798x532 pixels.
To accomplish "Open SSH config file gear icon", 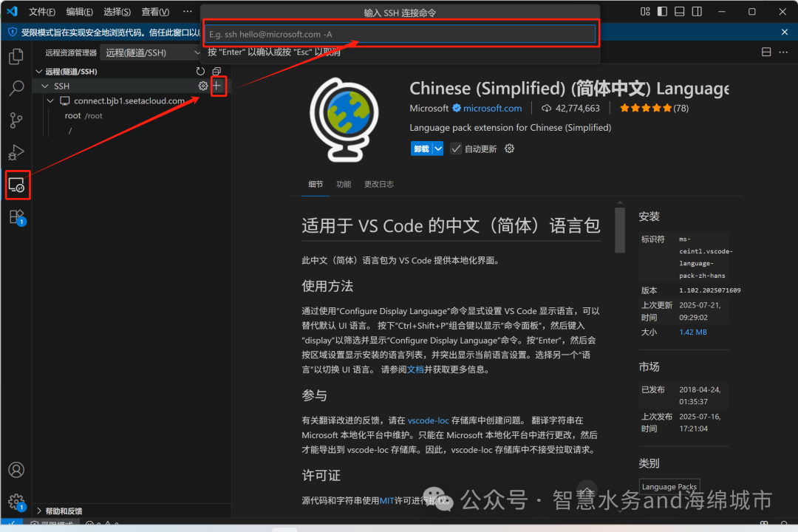I will pos(203,86).
